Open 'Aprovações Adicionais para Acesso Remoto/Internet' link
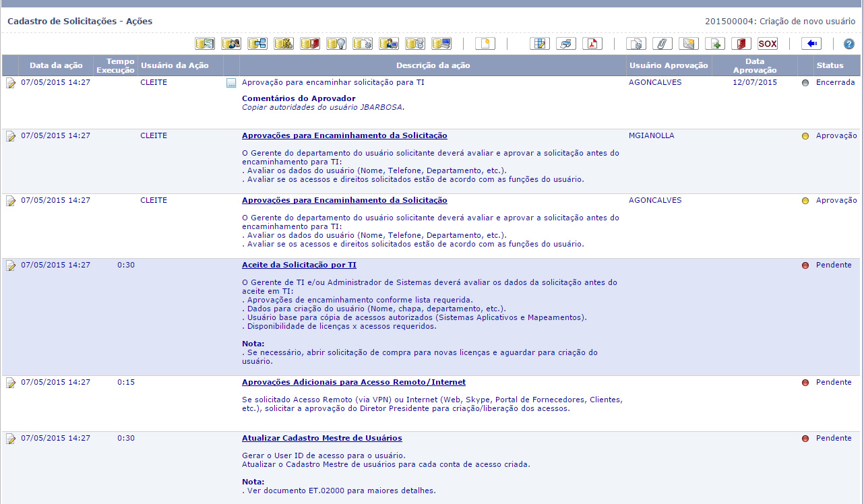 pos(353,382)
